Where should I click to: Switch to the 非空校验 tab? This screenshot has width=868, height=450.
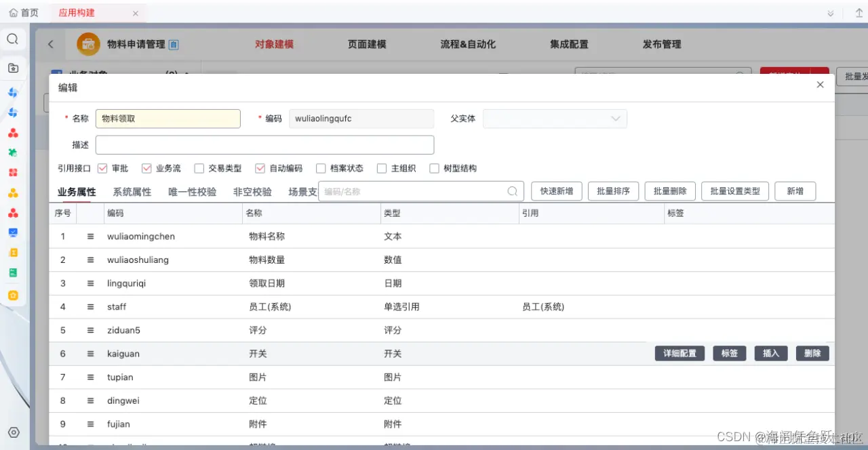tap(252, 192)
